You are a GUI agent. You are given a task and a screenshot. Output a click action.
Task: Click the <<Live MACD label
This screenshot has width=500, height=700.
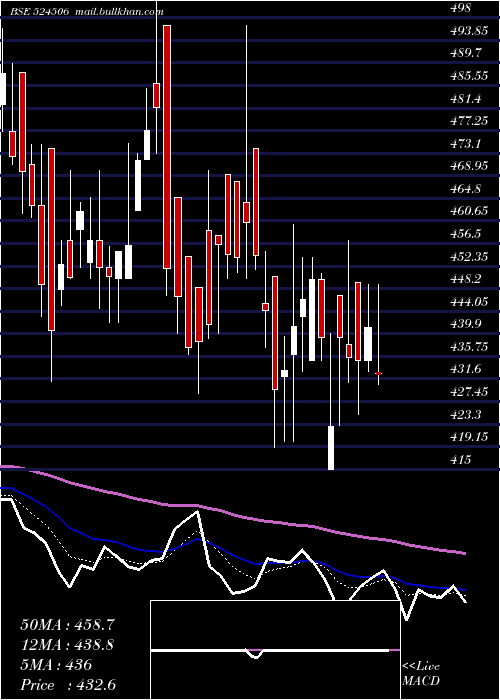pos(421,674)
